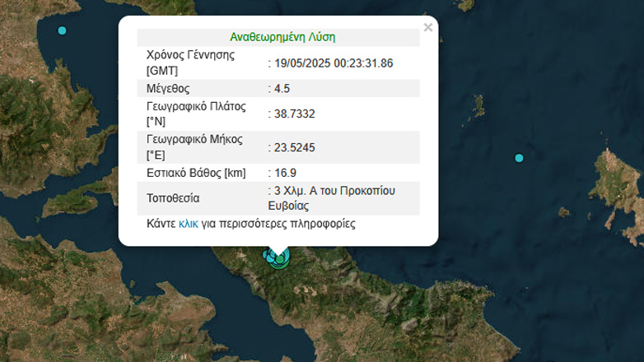
Task: Close the earthquake info popup
Action: pyautogui.click(x=427, y=28)
